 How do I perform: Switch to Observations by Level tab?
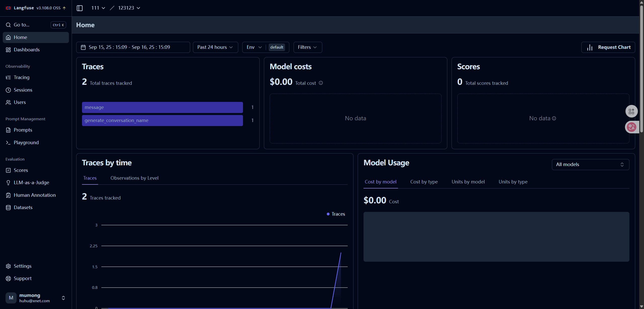point(134,178)
